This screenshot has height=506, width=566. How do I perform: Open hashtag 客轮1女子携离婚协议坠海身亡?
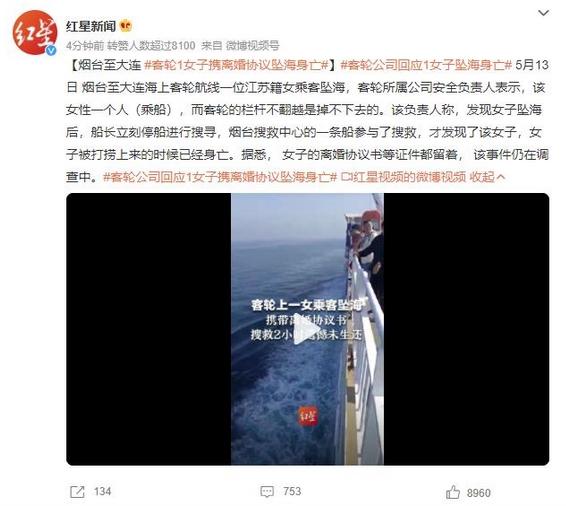click(236, 65)
